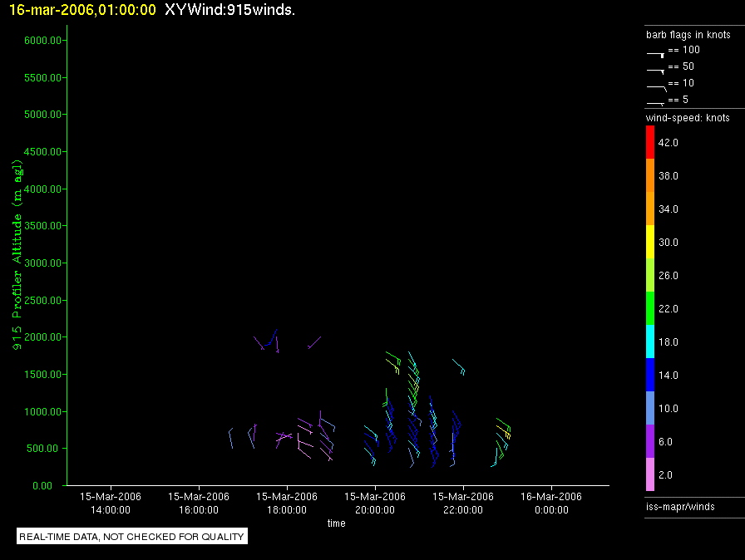Click the 50 knots barb flag symbol
Image resolution: width=745 pixels, height=560 pixels.
click(x=655, y=71)
